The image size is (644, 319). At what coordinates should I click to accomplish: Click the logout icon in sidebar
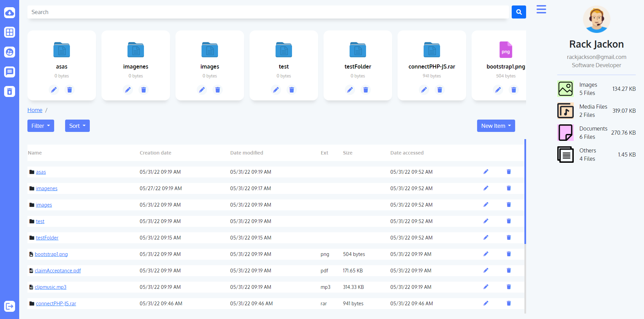coord(10,306)
